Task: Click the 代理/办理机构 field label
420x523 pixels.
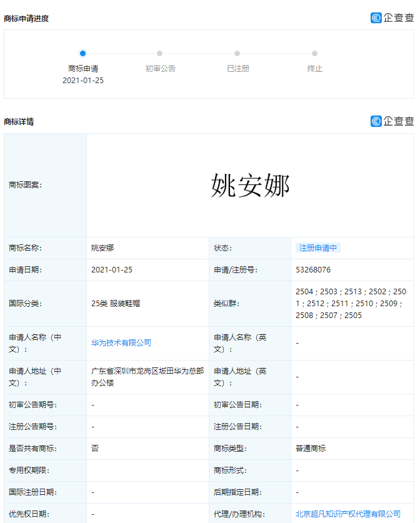Action: pyautogui.click(x=239, y=514)
